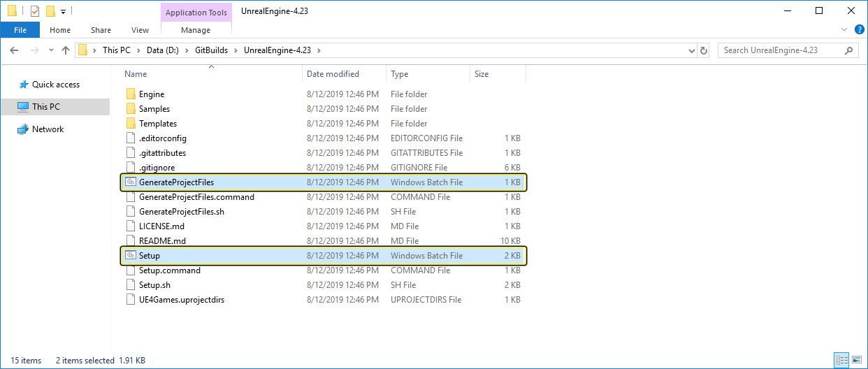Select the Engine folder icon
Screen dimensions: 868x369
[x=130, y=94]
